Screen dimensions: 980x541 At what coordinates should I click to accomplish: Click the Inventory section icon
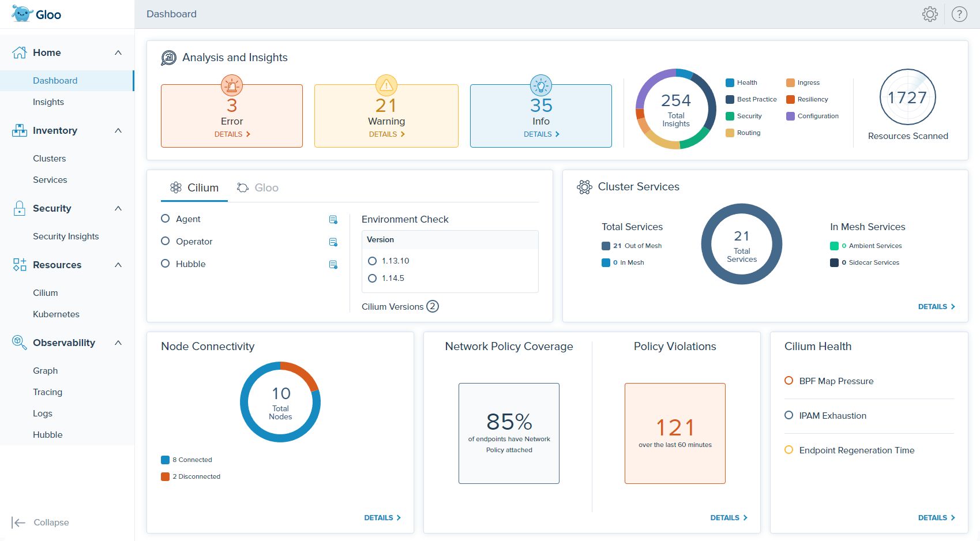(20, 130)
